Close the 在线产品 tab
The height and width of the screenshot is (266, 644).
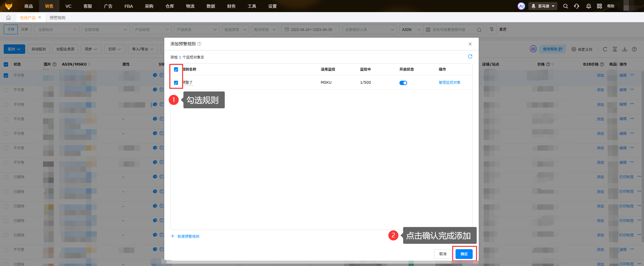[x=40, y=17]
